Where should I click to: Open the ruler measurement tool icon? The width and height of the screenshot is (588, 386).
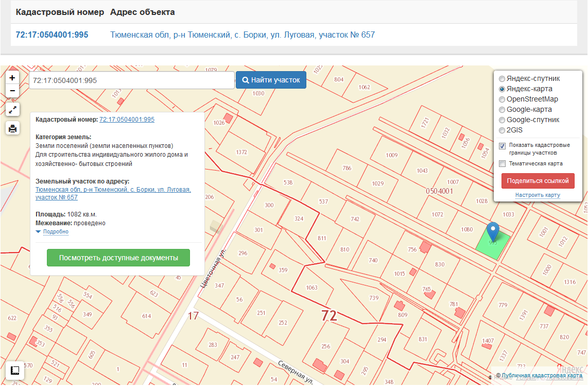pyautogui.click(x=15, y=371)
